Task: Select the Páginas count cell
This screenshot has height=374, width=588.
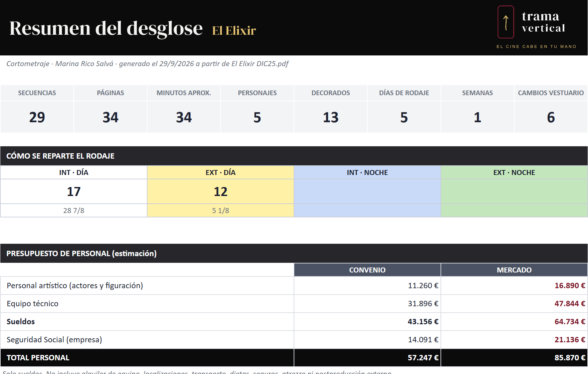Action: [110, 117]
